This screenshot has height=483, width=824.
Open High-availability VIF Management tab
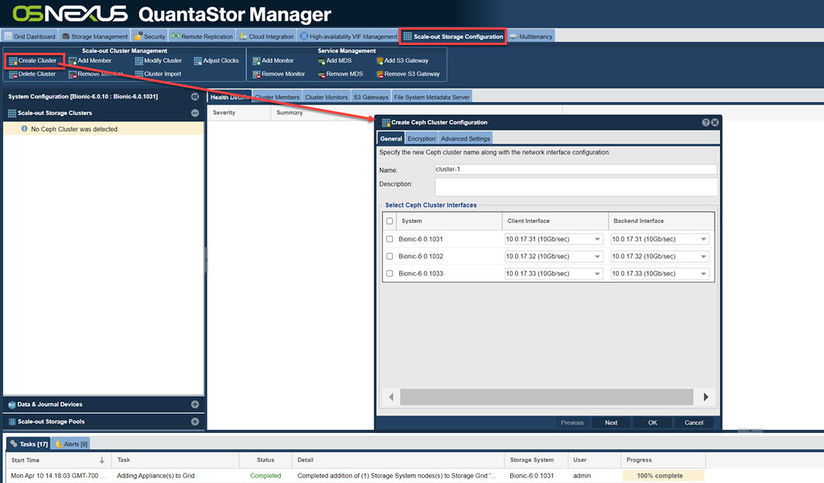[348, 36]
